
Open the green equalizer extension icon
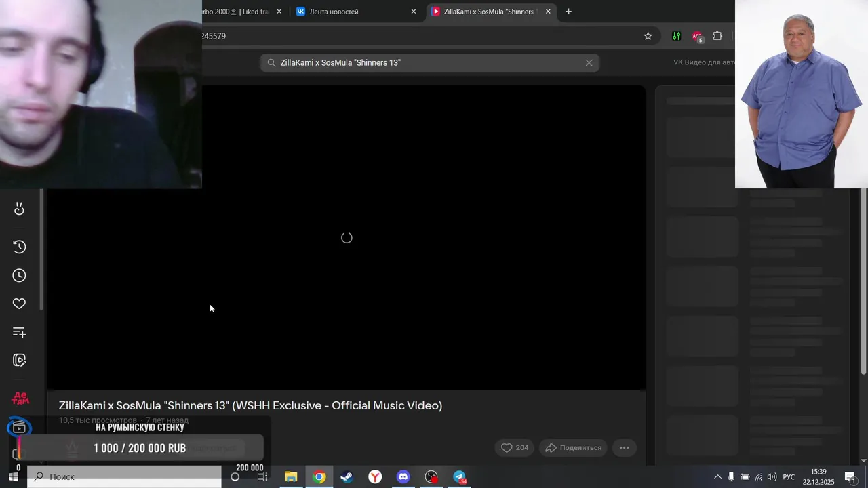pos(676,36)
